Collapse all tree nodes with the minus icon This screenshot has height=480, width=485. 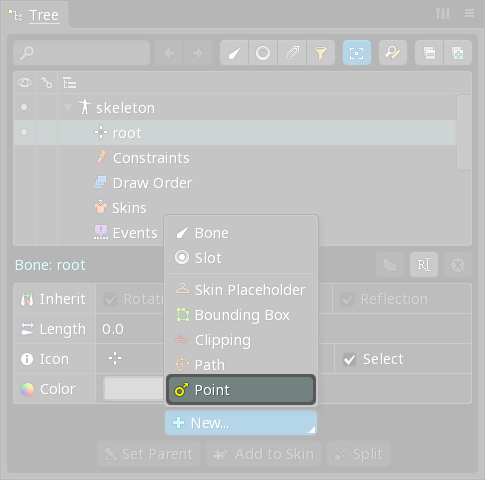pyautogui.click(x=429, y=53)
